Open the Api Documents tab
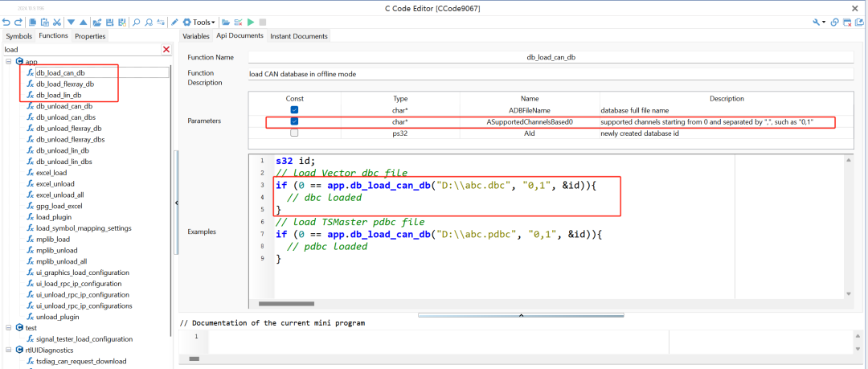This screenshot has height=369, width=868. click(240, 35)
